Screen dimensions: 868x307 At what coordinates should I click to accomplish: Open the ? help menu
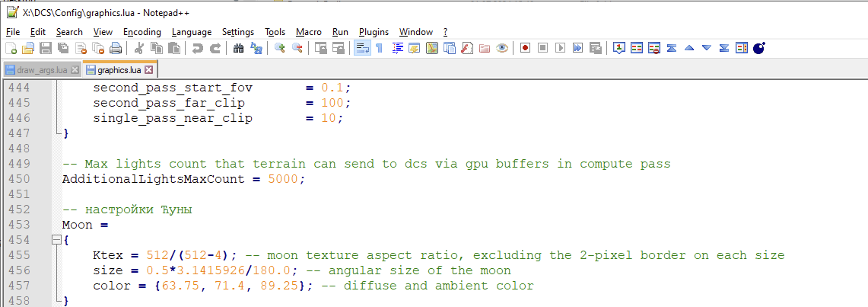[445, 31]
